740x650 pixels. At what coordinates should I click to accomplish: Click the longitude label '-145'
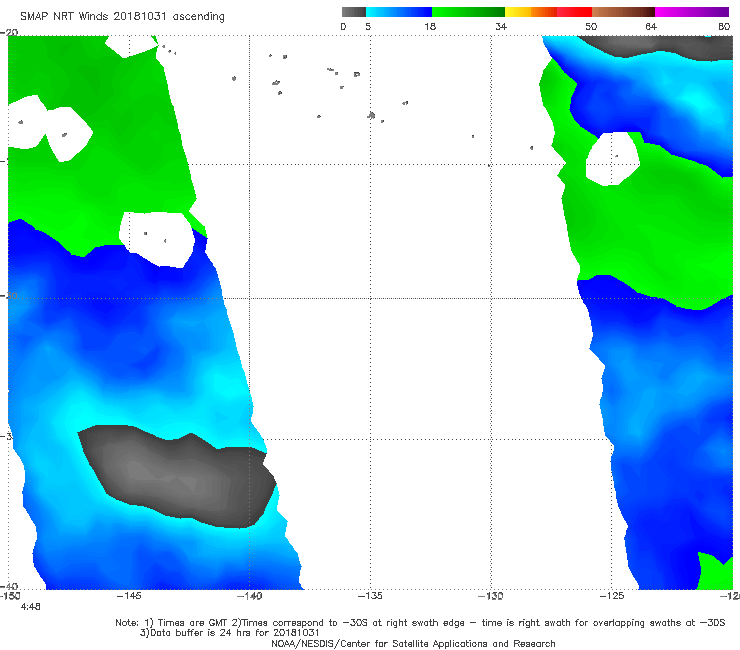pyautogui.click(x=129, y=596)
